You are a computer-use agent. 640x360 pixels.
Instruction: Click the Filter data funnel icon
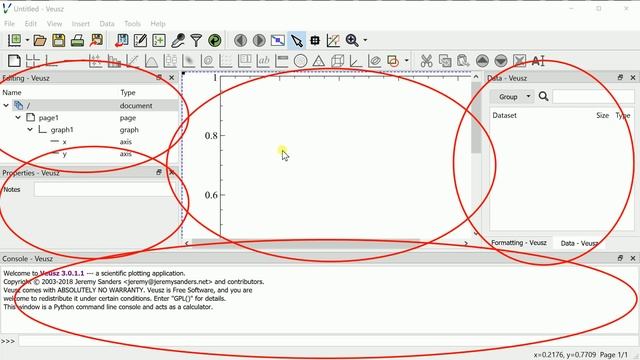(x=196, y=40)
